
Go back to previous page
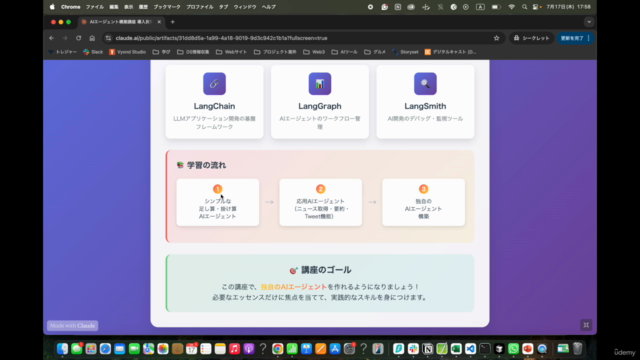click(x=51, y=38)
